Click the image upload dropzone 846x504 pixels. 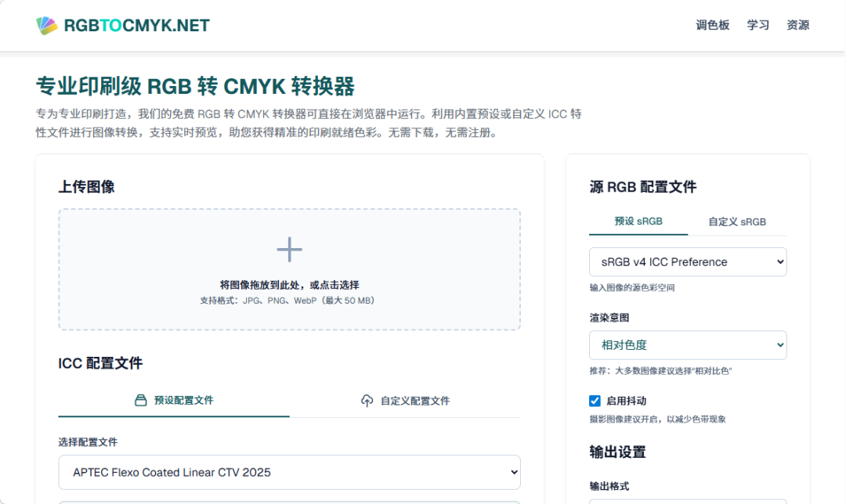[289, 269]
